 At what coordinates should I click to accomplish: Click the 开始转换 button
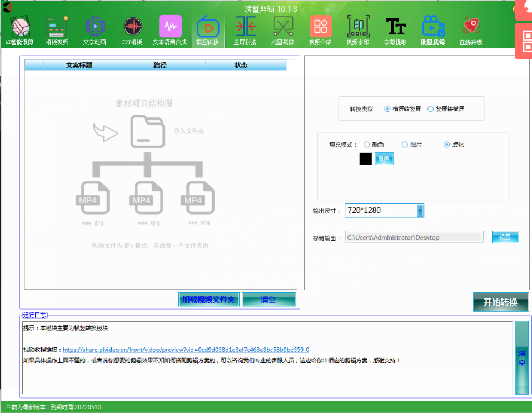coord(500,302)
